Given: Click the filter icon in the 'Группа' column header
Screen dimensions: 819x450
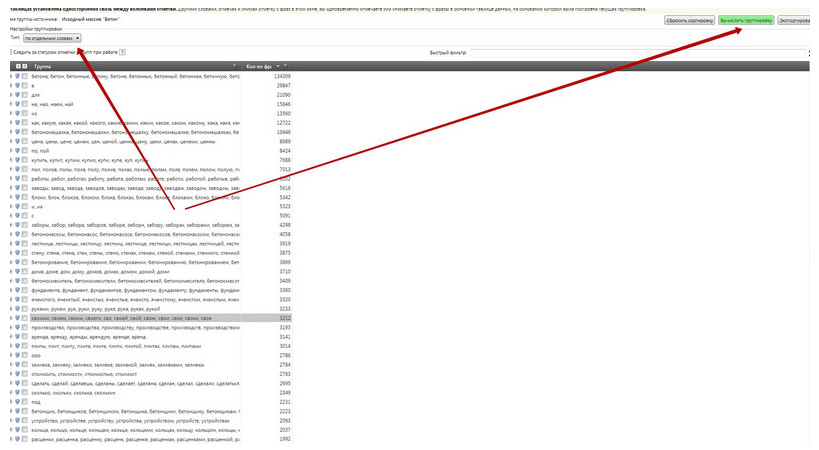Looking at the screenshot, I should point(235,66).
